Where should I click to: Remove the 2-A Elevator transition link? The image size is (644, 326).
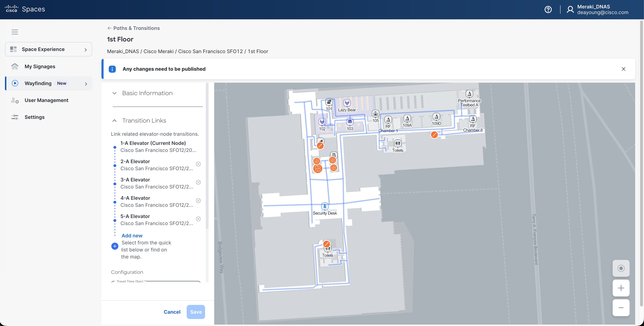click(x=198, y=164)
